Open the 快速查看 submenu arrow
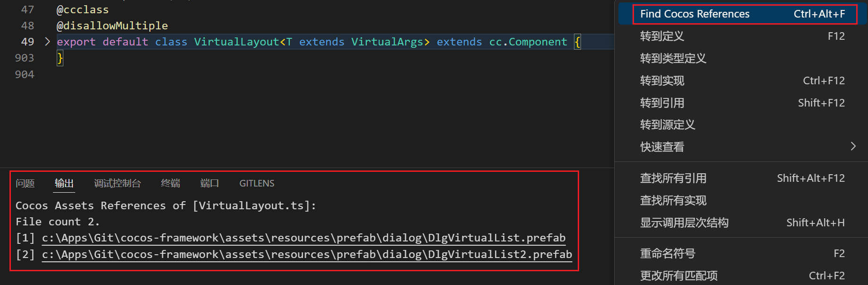The image size is (868, 285). 853,146
